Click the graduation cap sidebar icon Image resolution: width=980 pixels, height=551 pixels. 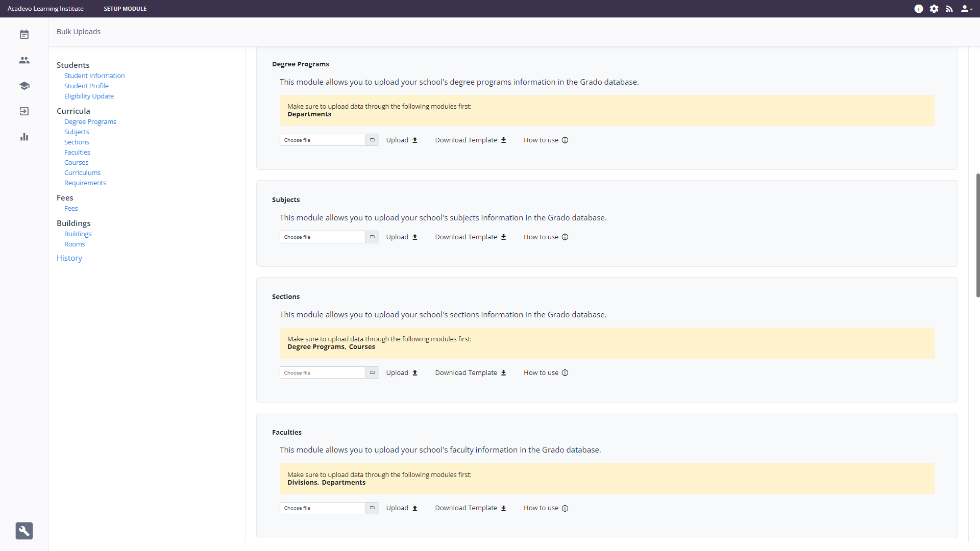pyautogui.click(x=24, y=86)
